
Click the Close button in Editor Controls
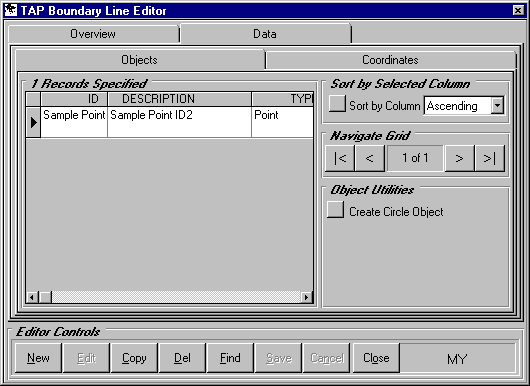pos(376,358)
